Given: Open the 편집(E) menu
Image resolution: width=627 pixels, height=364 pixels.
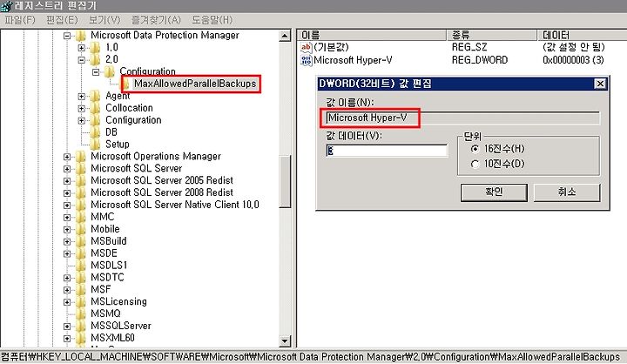Looking at the screenshot, I should point(62,20).
